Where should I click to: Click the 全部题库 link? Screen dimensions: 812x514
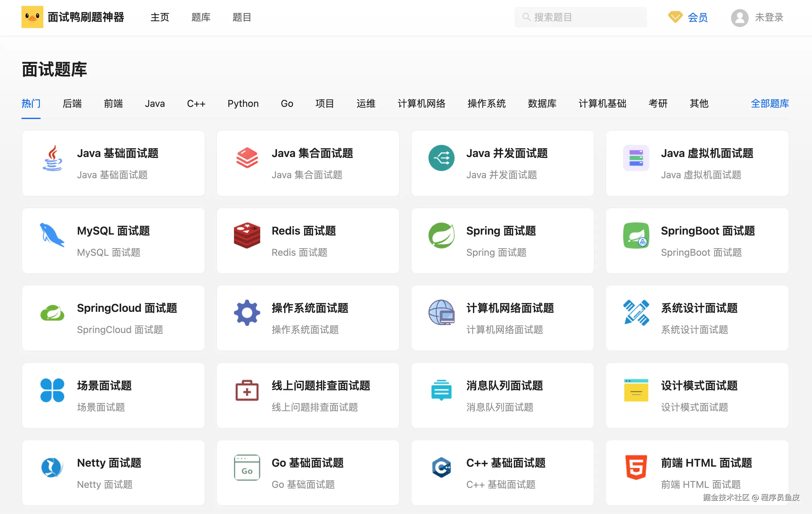tap(770, 103)
